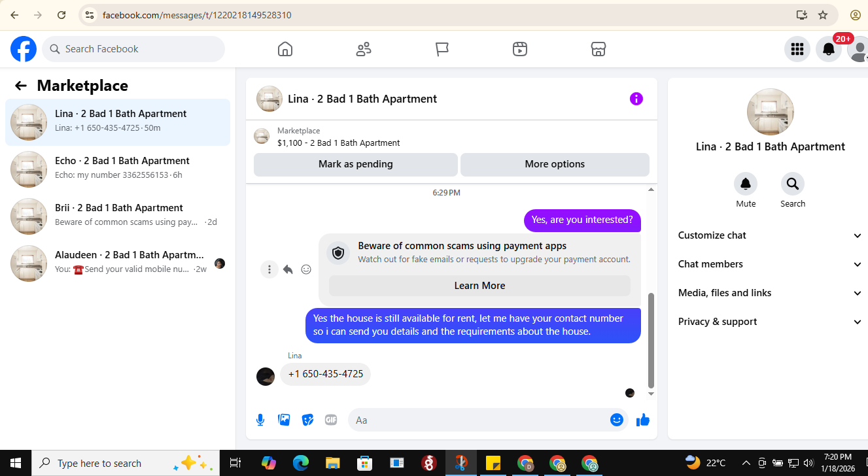Open the notifications bell with 20+ badge

pyautogui.click(x=829, y=49)
